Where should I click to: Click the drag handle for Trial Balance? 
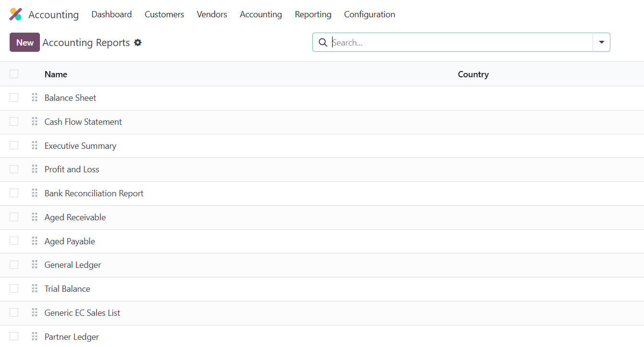pyautogui.click(x=35, y=288)
